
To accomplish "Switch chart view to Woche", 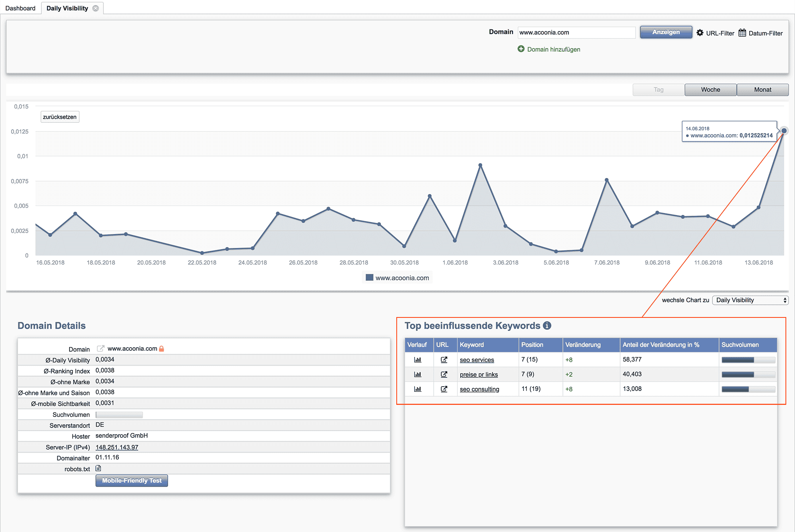I will [x=711, y=90].
